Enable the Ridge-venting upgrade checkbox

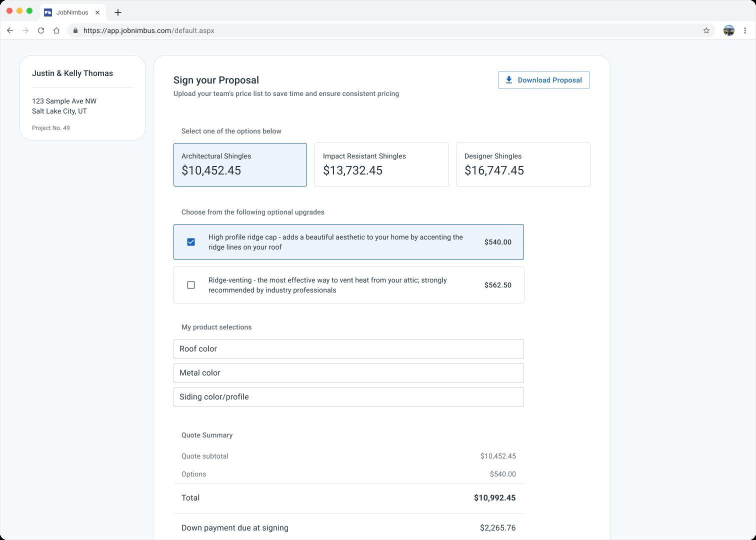point(191,285)
